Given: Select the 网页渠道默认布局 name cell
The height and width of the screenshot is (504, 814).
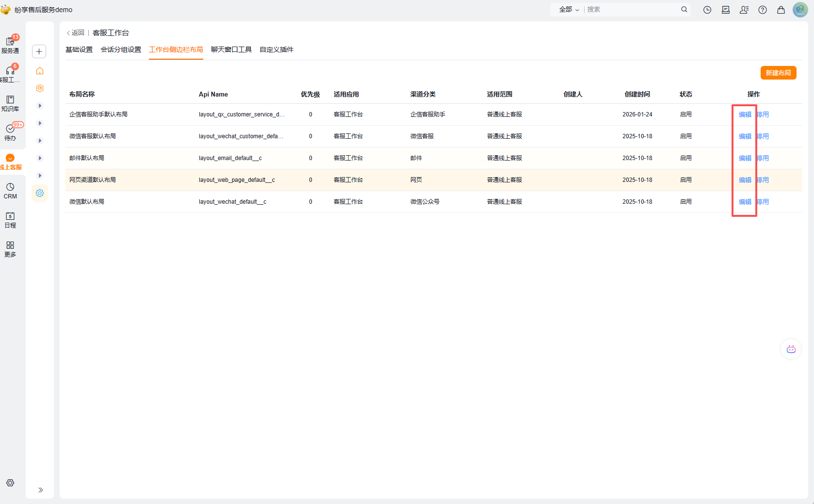Looking at the screenshot, I should coord(93,180).
